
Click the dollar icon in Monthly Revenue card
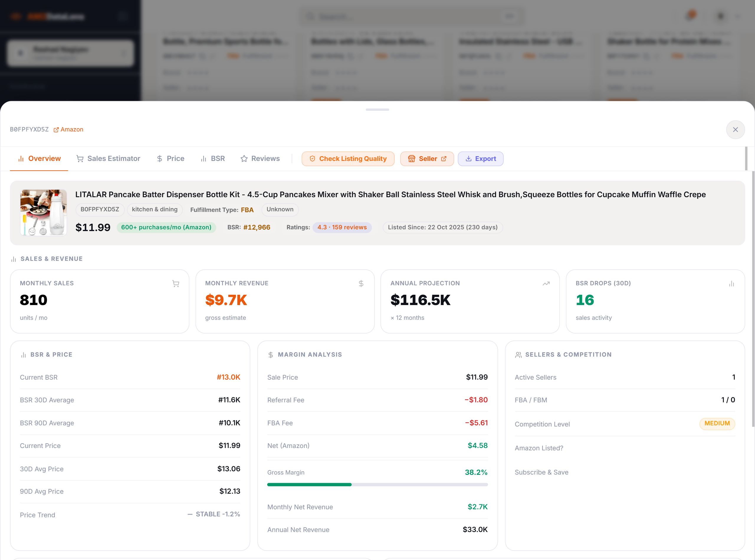point(361,284)
